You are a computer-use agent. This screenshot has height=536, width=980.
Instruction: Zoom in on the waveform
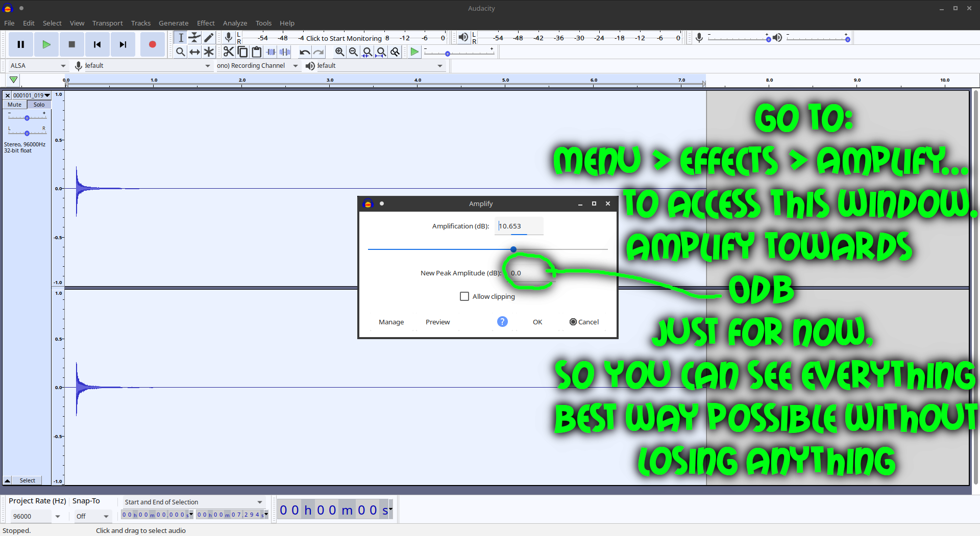339,52
